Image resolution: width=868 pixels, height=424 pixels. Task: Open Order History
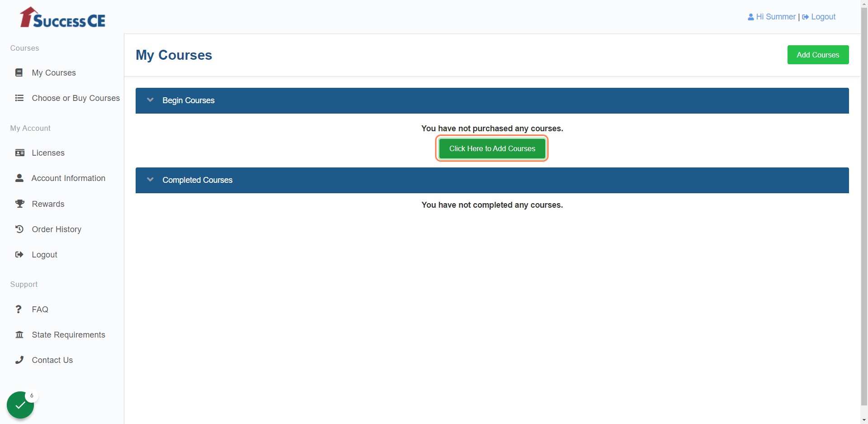[57, 229]
